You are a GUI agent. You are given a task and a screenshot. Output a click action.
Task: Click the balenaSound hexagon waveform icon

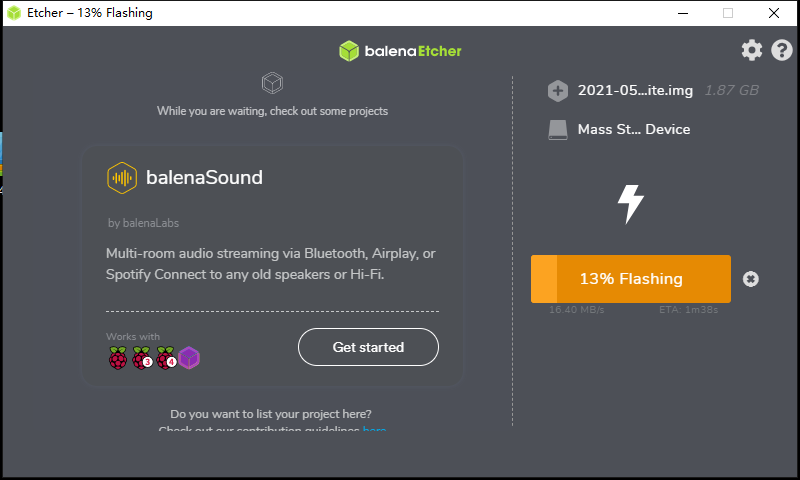coord(122,178)
